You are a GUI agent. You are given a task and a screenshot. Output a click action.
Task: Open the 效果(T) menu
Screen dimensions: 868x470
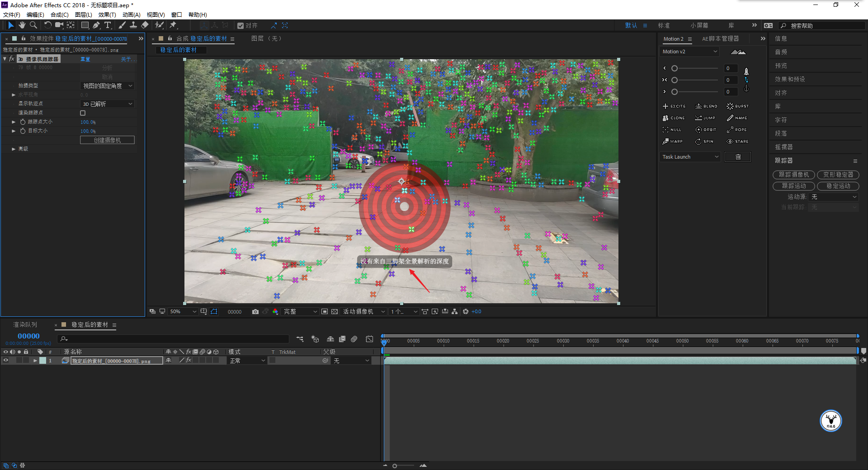tap(107, 15)
